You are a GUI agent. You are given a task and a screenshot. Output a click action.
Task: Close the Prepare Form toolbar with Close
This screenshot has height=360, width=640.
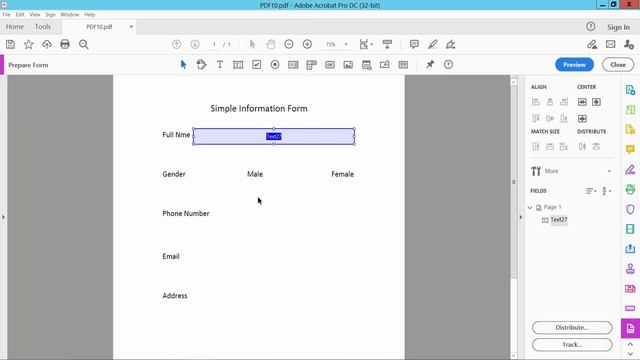618,64
